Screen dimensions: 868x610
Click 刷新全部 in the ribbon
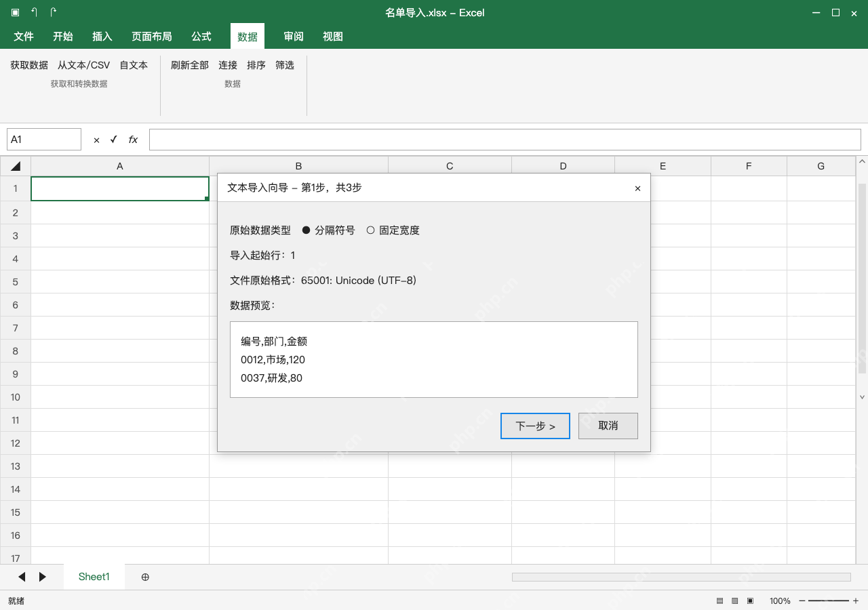[190, 65]
